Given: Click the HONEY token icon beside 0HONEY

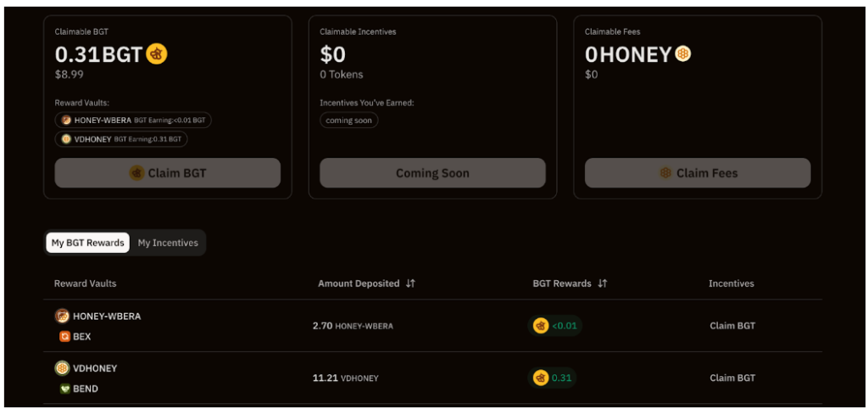Looking at the screenshot, I should click(682, 54).
